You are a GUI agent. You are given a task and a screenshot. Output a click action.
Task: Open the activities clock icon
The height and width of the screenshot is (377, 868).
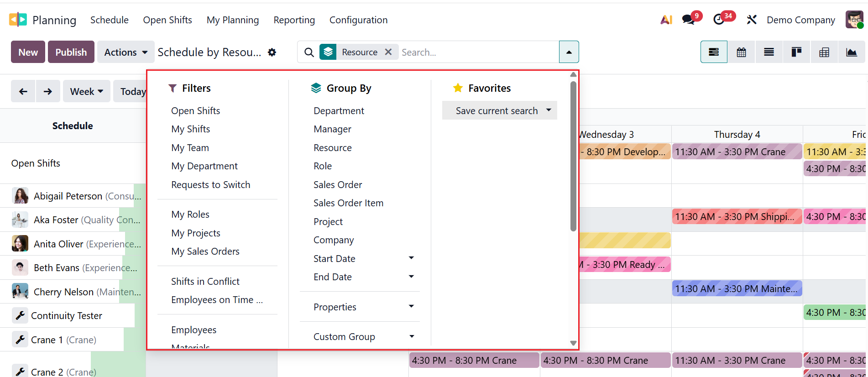point(719,20)
